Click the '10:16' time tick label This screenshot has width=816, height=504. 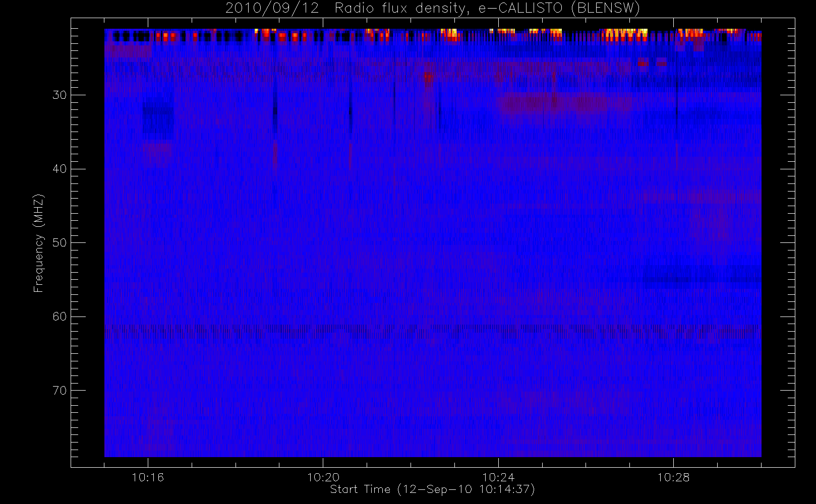[x=148, y=477]
